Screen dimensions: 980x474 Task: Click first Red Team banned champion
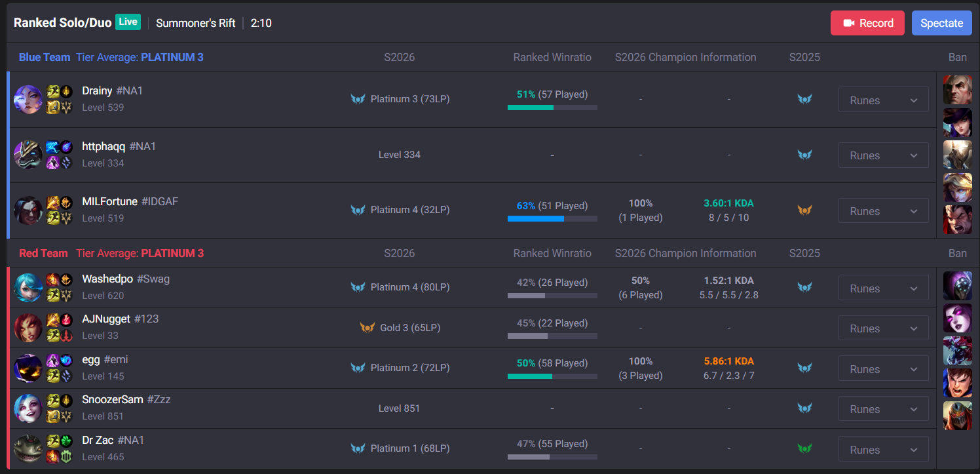pos(958,286)
